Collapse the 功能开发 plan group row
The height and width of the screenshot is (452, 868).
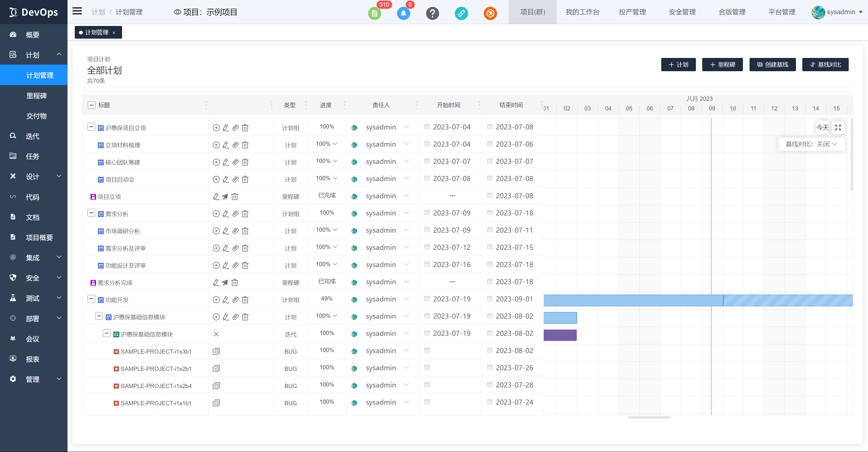(91, 299)
